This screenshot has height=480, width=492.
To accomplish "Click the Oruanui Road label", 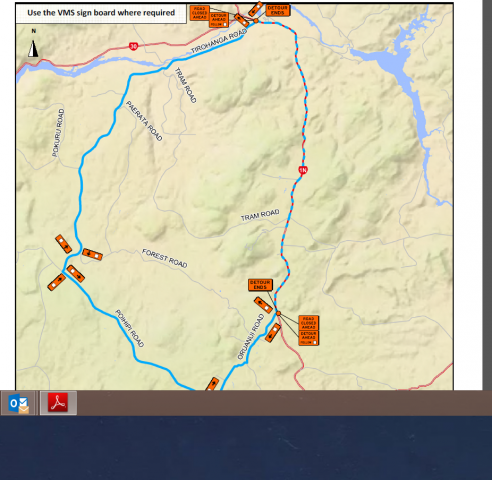I will tap(251, 337).
